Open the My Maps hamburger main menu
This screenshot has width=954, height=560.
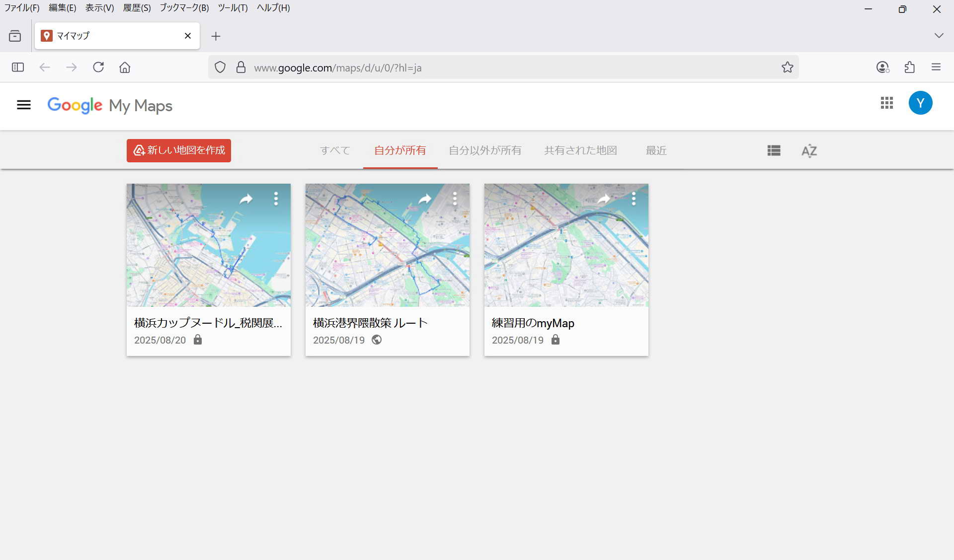click(23, 105)
